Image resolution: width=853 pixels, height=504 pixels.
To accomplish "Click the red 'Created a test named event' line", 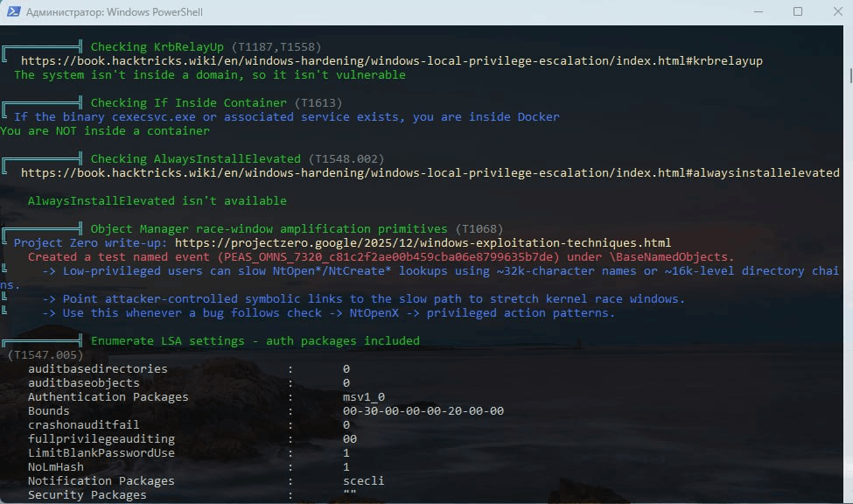I will [x=381, y=257].
